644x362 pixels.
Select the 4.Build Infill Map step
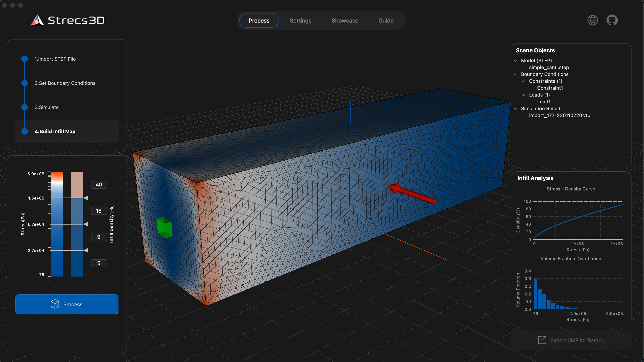tap(55, 131)
